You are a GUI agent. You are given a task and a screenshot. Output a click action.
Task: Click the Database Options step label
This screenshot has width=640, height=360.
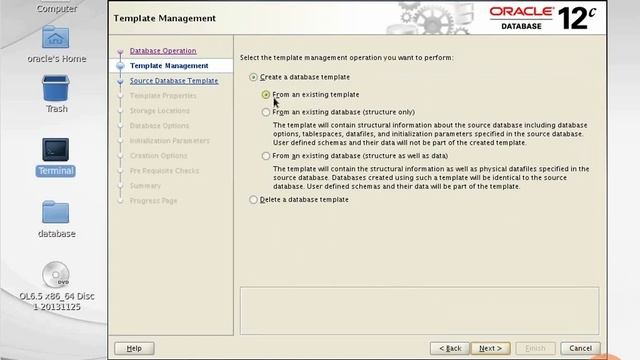(x=159, y=125)
